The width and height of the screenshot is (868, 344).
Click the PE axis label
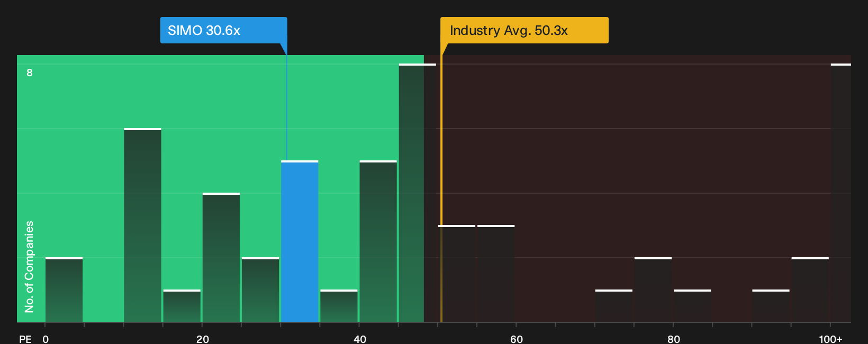pyautogui.click(x=25, y=339)
